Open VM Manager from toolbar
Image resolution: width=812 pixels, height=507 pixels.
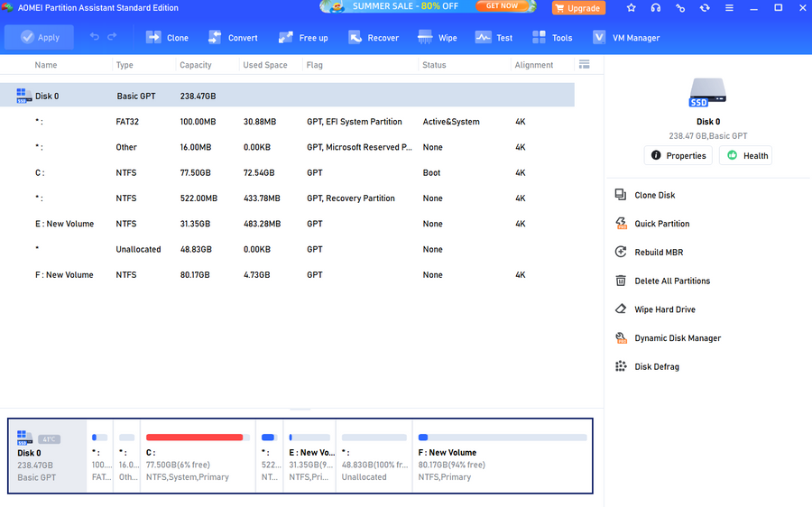pos(626,37)
